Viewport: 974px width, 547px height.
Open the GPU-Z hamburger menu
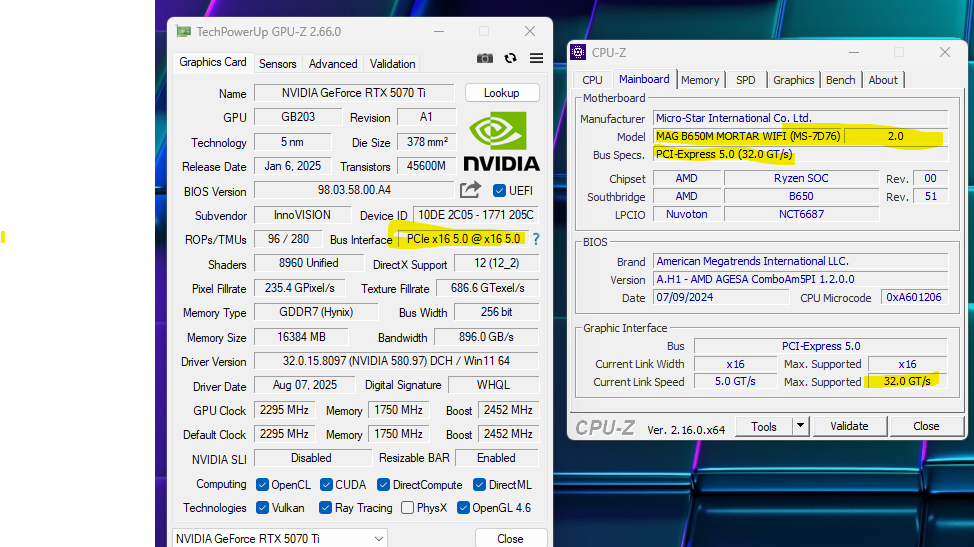(536, 58)
